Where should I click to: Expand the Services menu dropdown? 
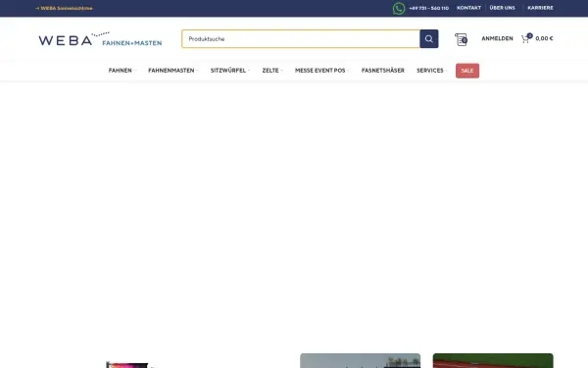pos(431,71)
